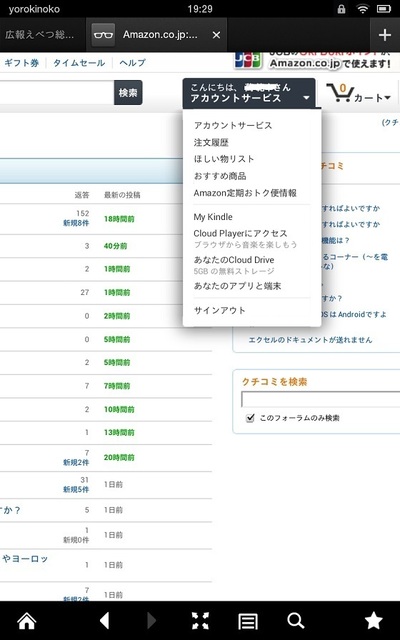
Task: Tap the Wi-Fi icon in status bar
Action: pos(362,9)
